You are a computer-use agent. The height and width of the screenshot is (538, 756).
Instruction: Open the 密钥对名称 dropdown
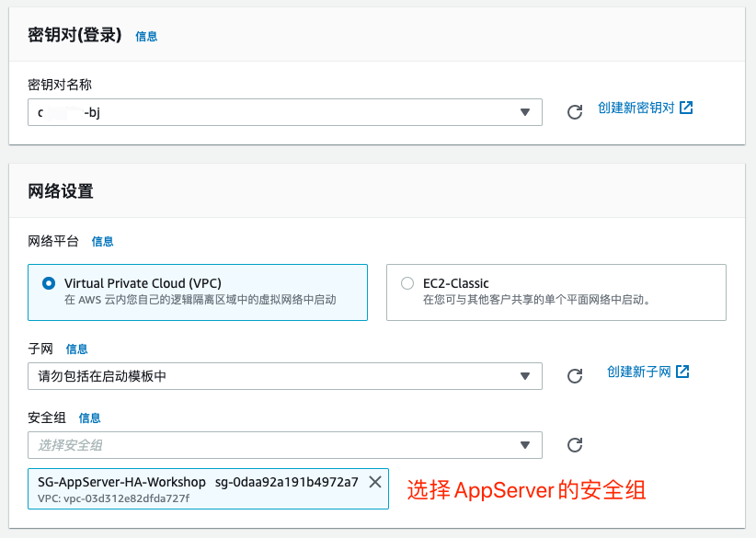(x=284, y=112)
